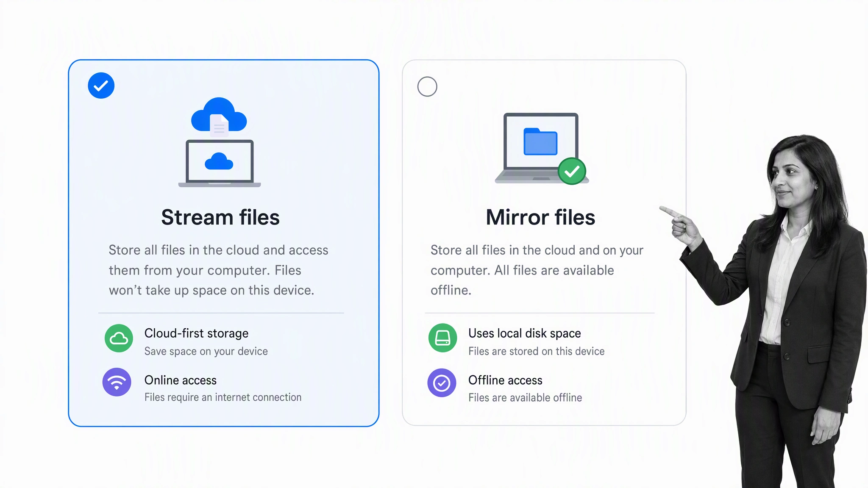Screen dimensions: 868x488
Task: Click 'Files are available offline' text
Action: (x=525, y=398)
